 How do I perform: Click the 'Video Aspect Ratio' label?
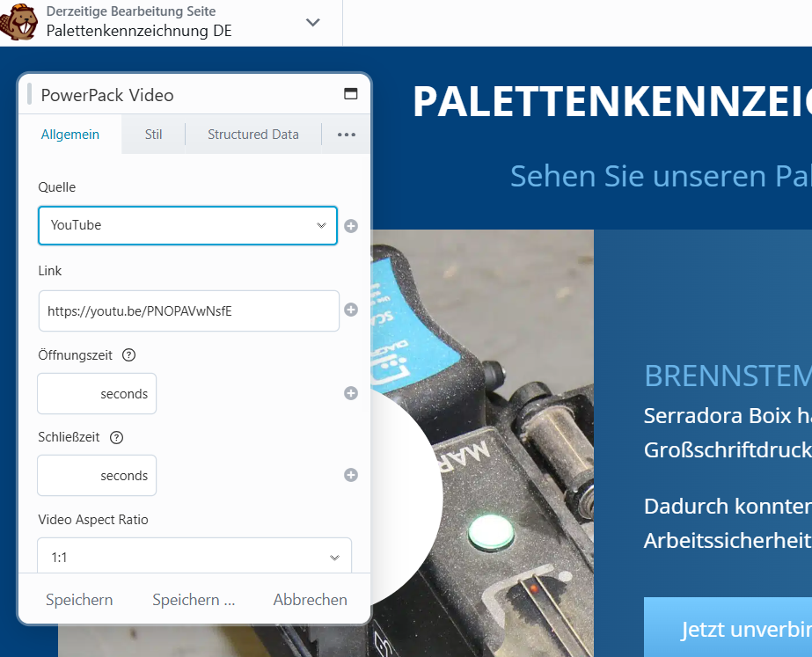pos(93,520)
